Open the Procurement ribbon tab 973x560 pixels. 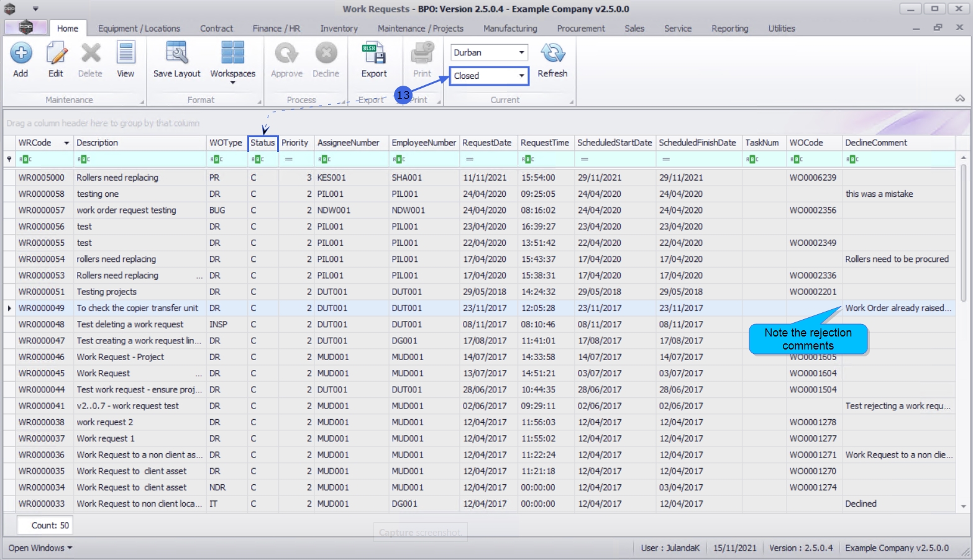[580, 29]
